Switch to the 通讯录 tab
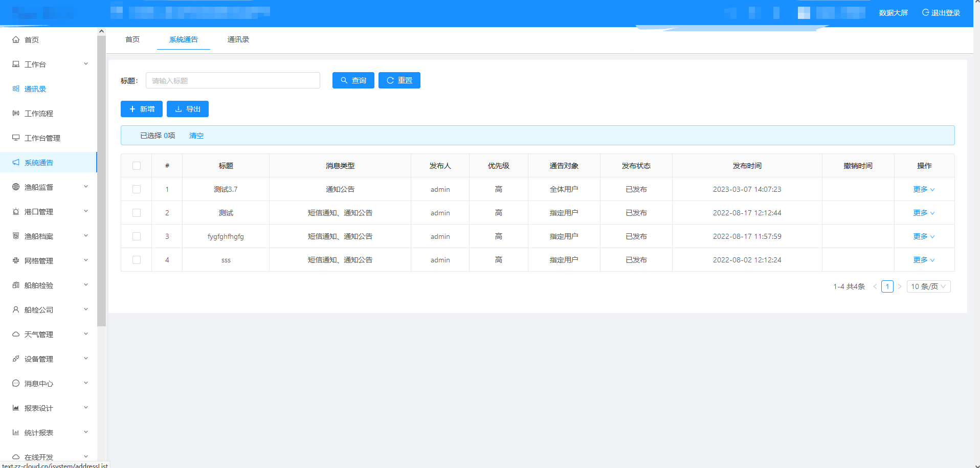The image size is (980, 468). point(238,39)
